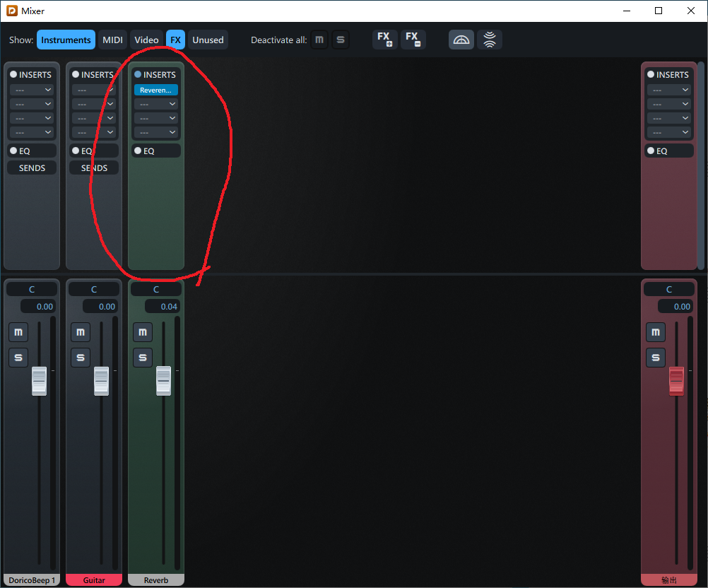Open second insert slot dropdown on output channel
This screenshot has width=708, height=588.
coord(668,104)
